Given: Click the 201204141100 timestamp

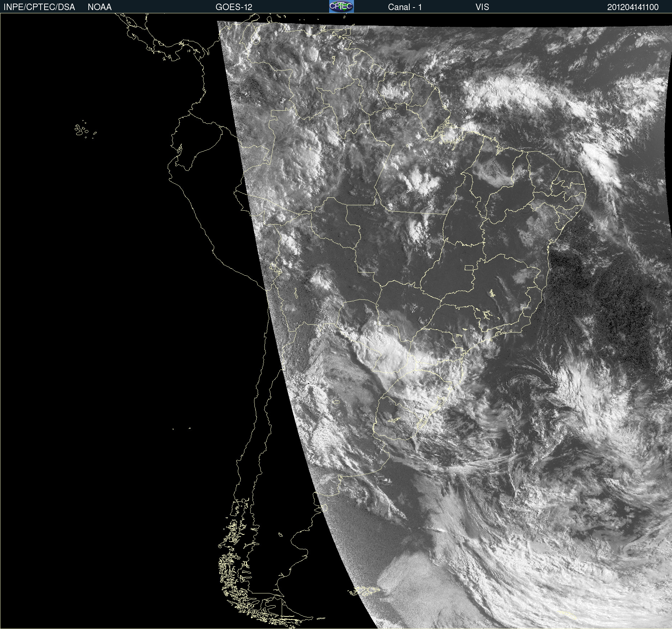Looking at the screenshot, I should 633,7.
